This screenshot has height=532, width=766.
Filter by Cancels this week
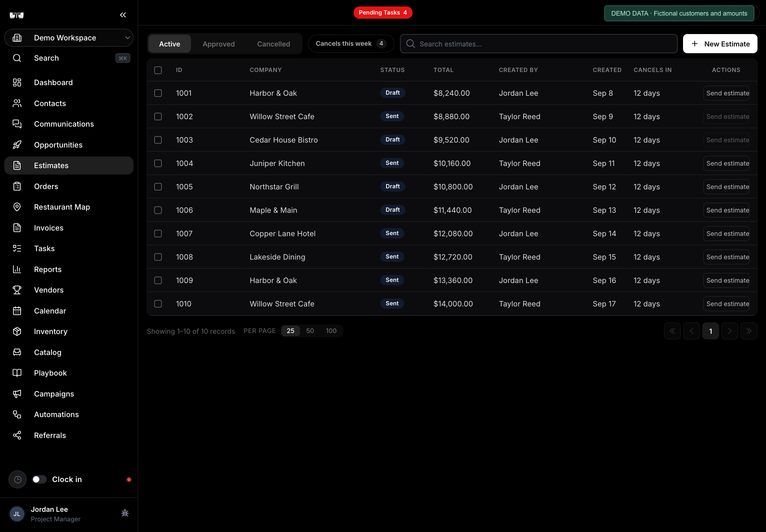[351, 44]
